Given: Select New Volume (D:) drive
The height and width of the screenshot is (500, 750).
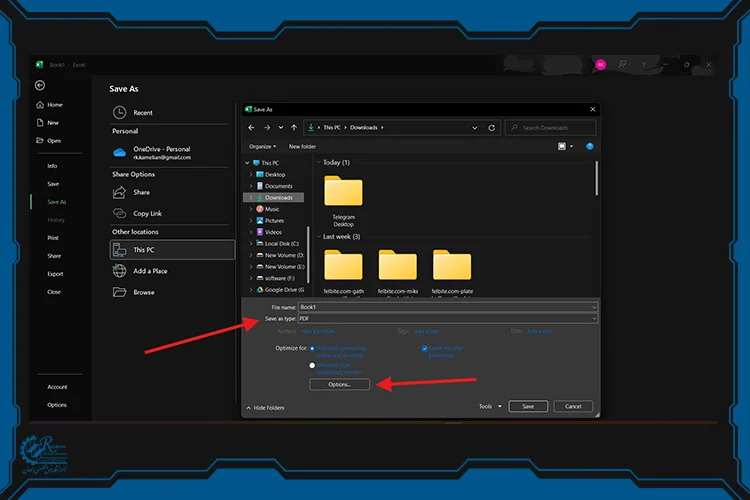Looking at the screenshot, I should point(280,256).
